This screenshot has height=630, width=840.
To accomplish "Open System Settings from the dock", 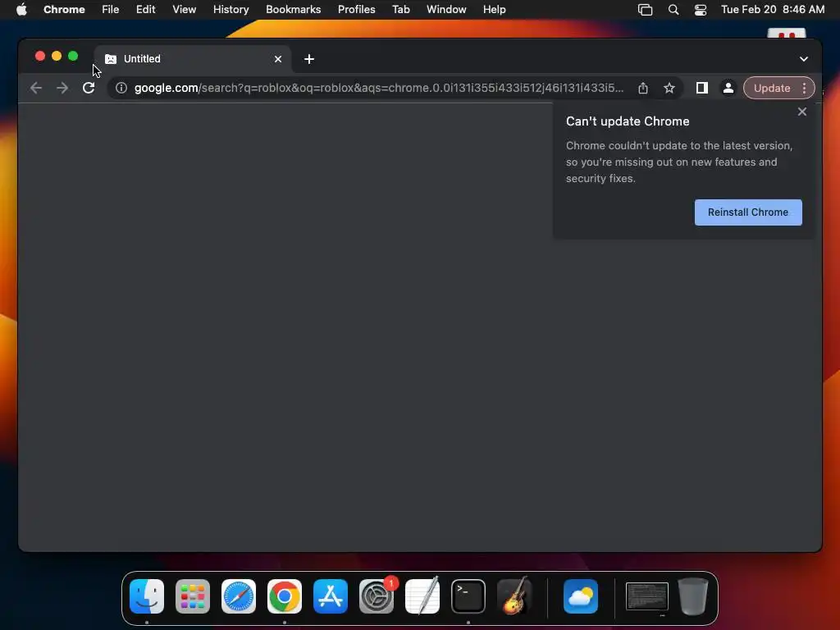I will click(377, 596).
